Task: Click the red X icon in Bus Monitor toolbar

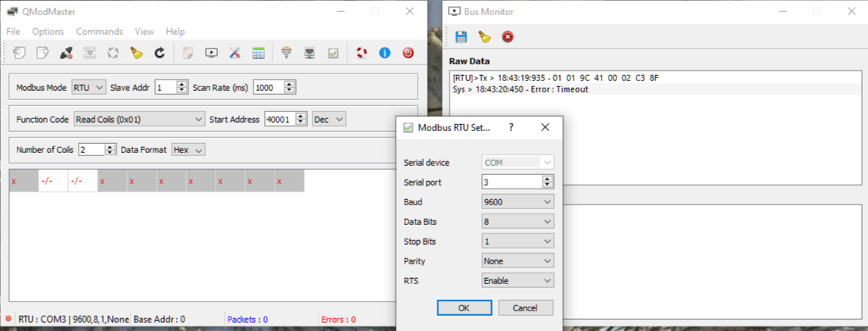Action: pyautogui.click(x=508, y=36)
